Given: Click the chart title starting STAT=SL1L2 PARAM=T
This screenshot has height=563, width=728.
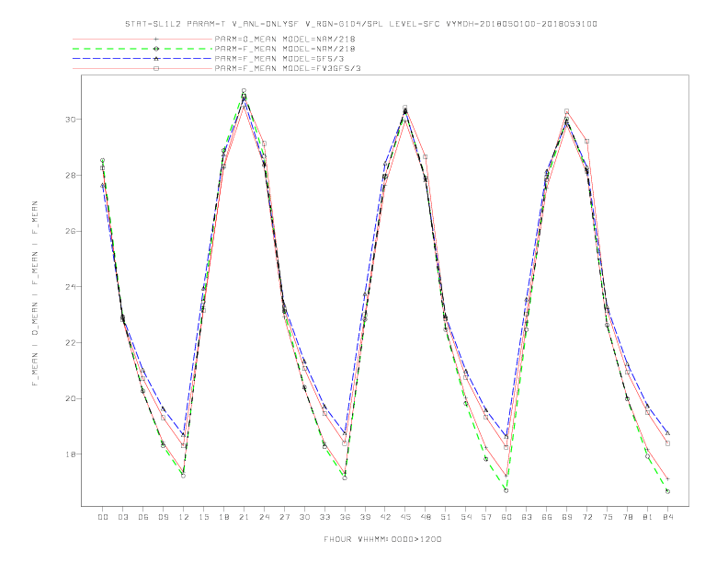Looking at the screenshot, I should (361, 24).
